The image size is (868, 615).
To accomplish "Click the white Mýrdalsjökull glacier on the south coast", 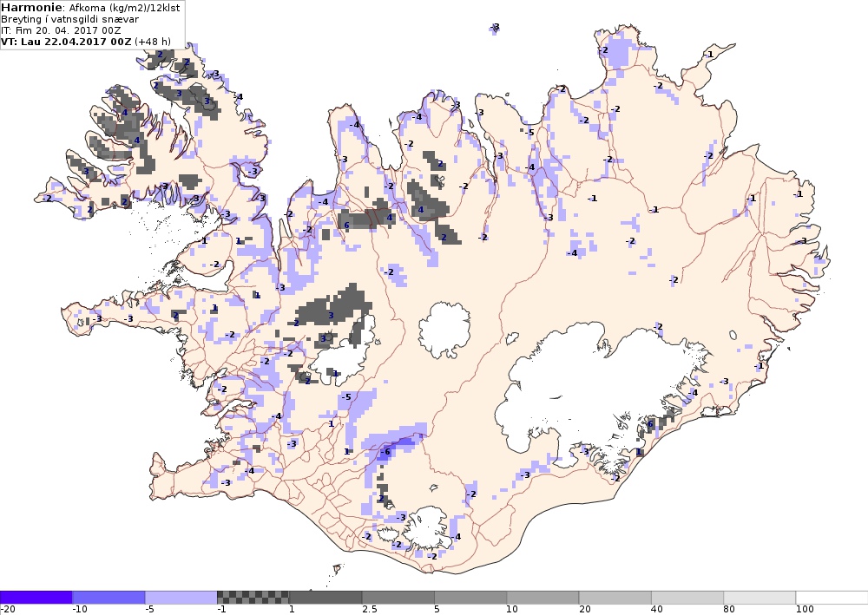I will tap(425, 529).
